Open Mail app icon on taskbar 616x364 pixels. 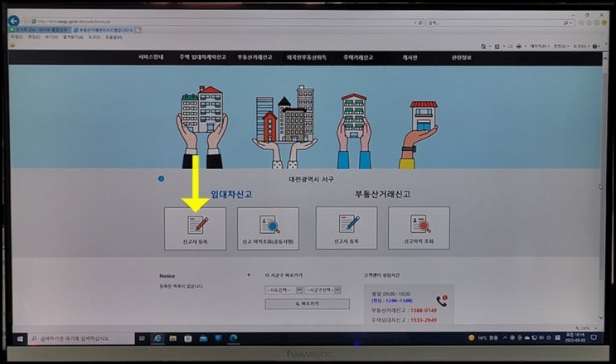coord(203,338)
